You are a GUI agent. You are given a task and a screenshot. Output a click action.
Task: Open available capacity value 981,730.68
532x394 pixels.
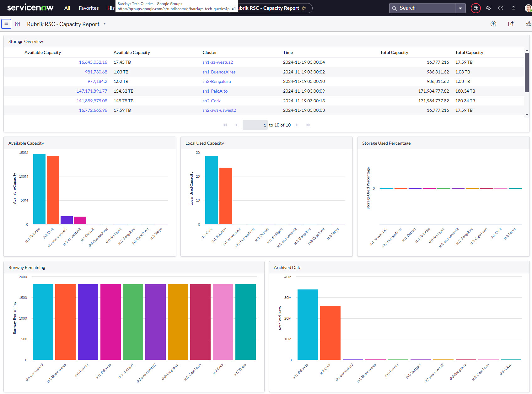pyautogui.click(x=96, y=72)
